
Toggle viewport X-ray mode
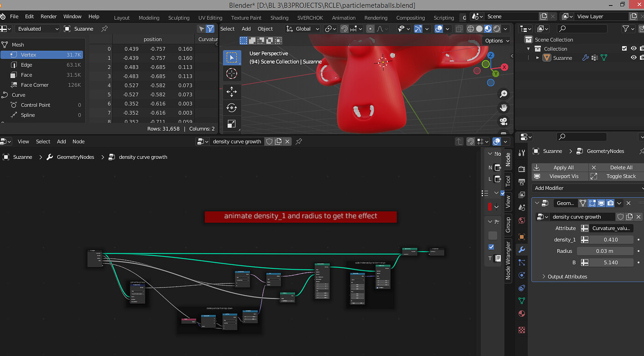tap(459, 28)
